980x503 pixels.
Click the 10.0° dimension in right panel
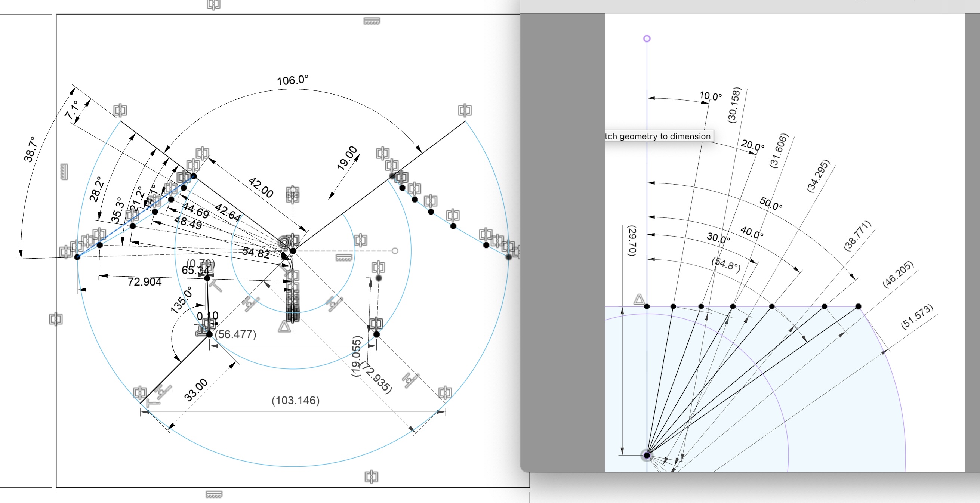tap(710, 96)
